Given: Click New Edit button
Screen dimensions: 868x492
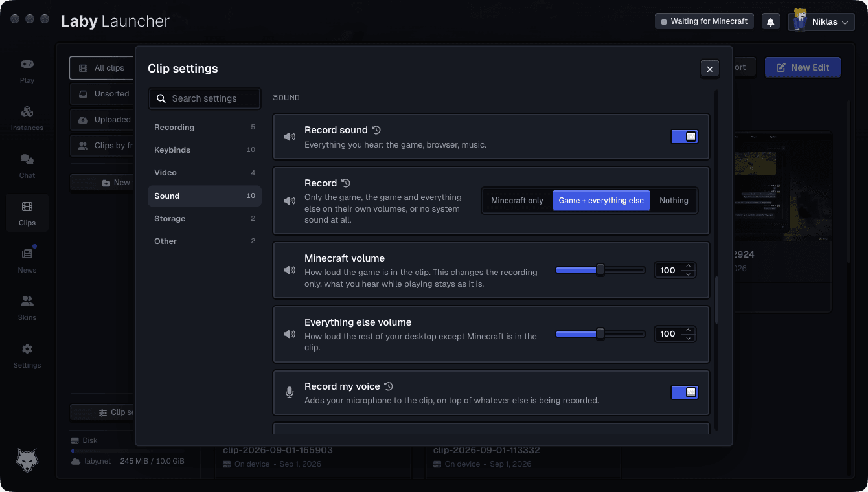Looking at the screenshot, I should 803,67.
